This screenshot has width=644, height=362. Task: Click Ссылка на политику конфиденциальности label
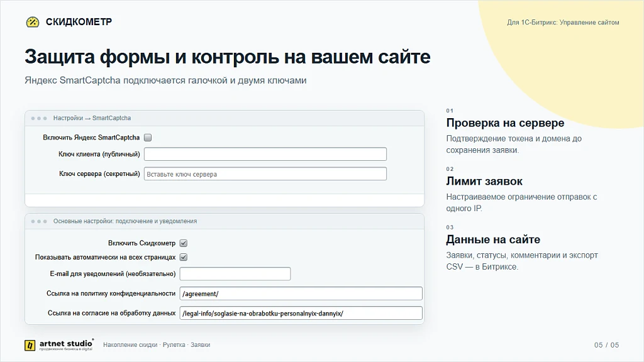tap(111, 293)
